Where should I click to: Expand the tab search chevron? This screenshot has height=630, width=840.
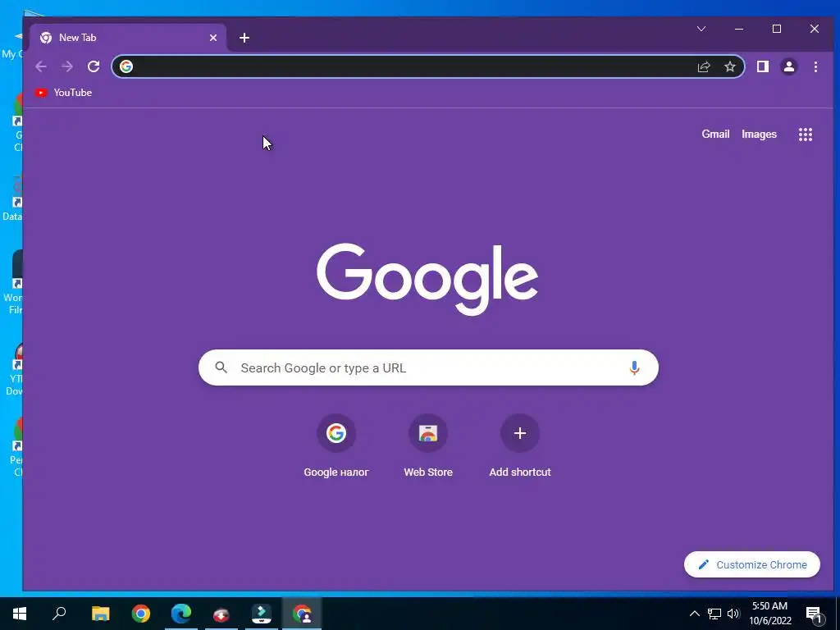pos(701,29)
